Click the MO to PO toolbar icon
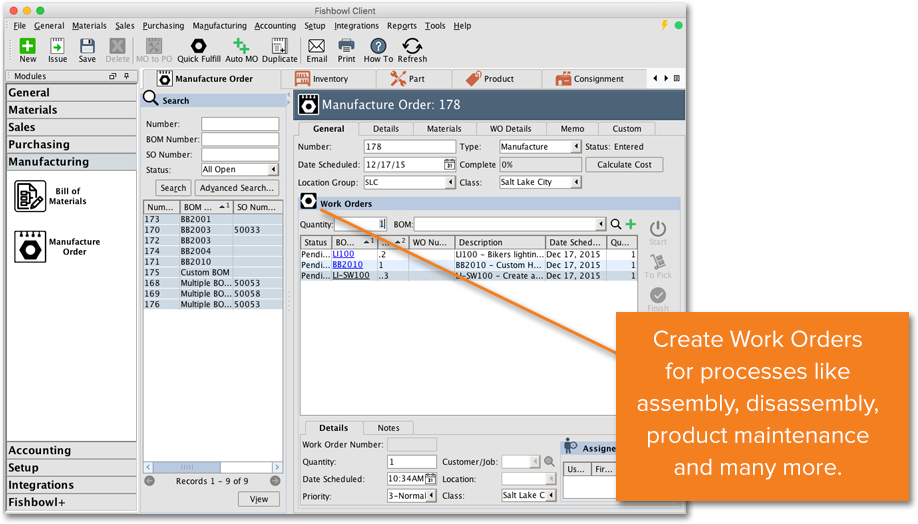Viewport: 918px width, 524px height. point(154,46)
